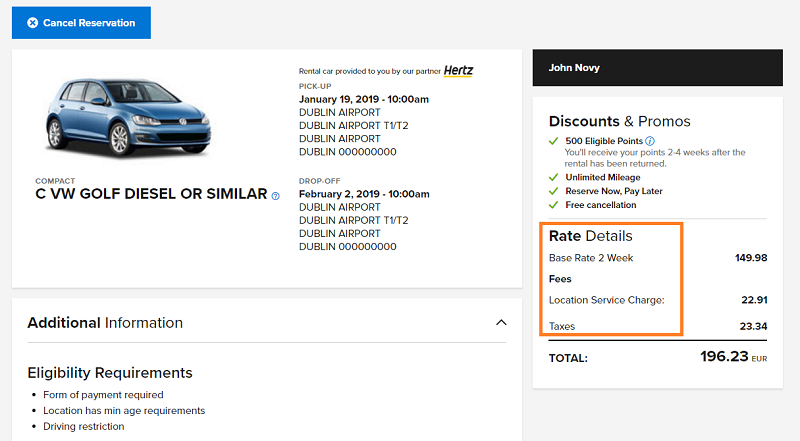The height and width of the screenshot is (441, 800).
Task: Select the Location Service Charge label
Action: click(607, 300)
